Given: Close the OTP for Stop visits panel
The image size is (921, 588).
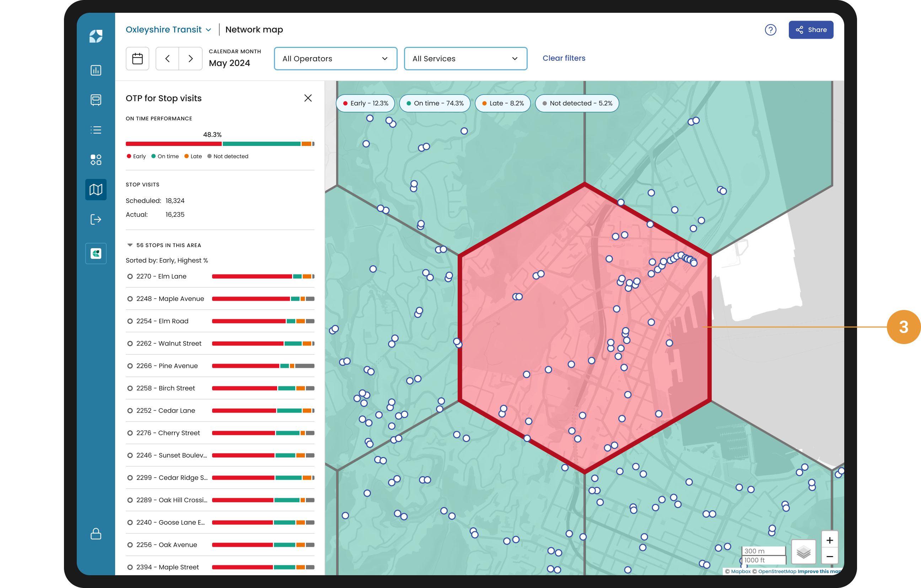Looking at the screenshot, I should 308,98.
